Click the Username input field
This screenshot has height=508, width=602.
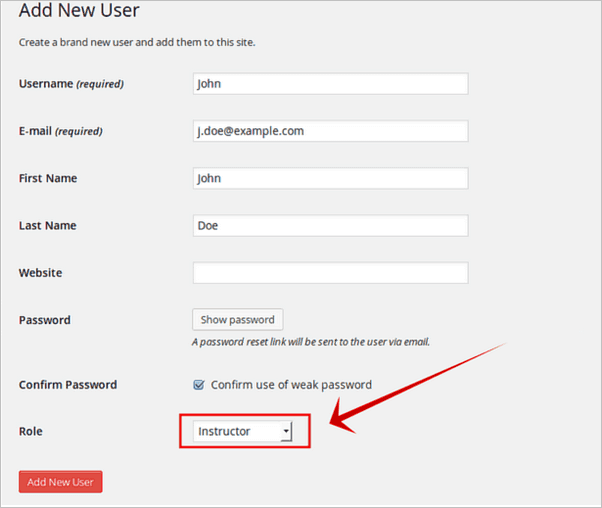point(330,84)
